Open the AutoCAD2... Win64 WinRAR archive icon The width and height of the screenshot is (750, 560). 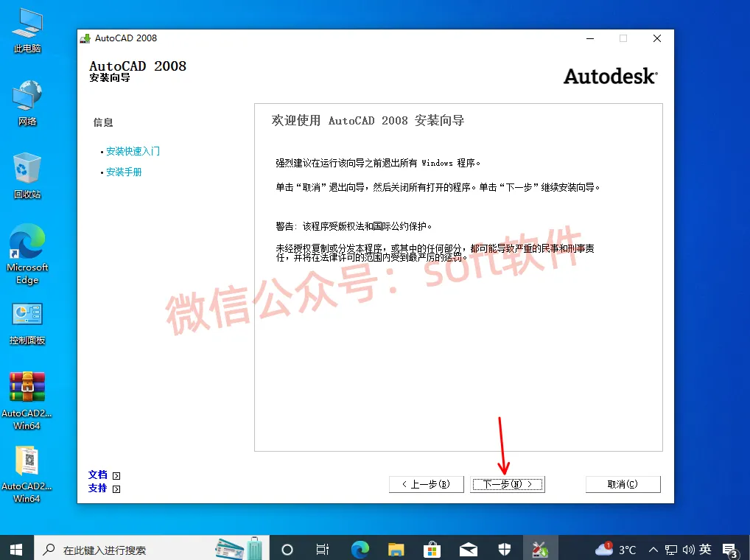click(27, 401)
